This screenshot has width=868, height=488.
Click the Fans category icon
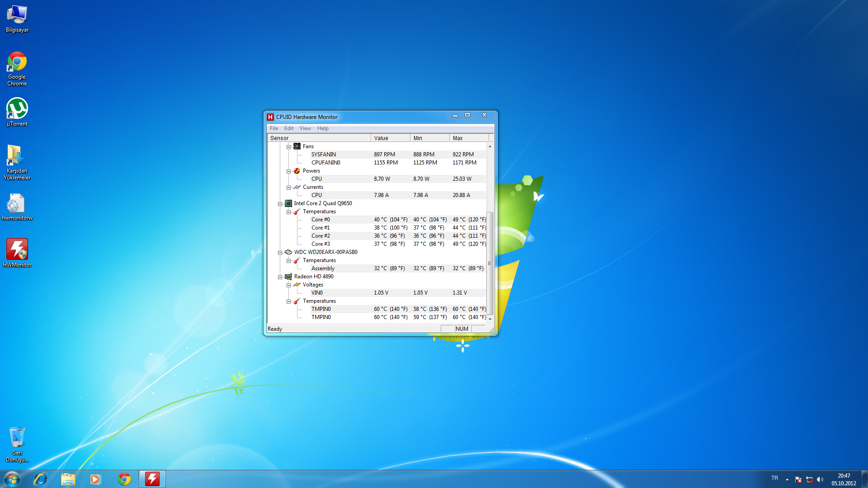297,146
